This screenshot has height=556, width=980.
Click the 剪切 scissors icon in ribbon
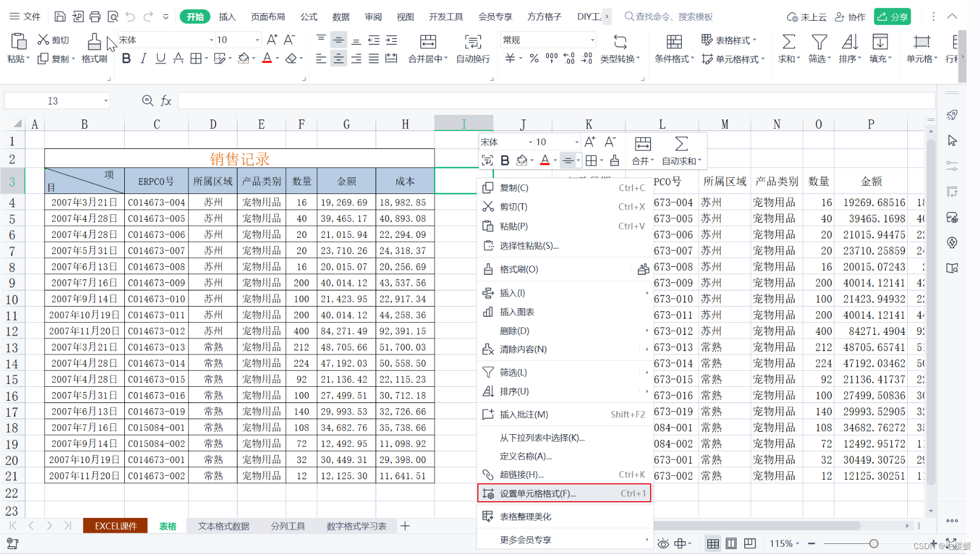(43, 39)
